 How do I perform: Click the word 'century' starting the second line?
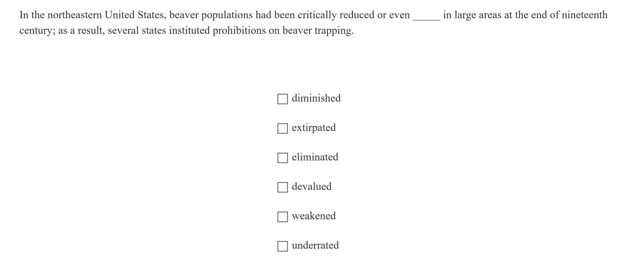pyautogui.click(x=37, y=31)
